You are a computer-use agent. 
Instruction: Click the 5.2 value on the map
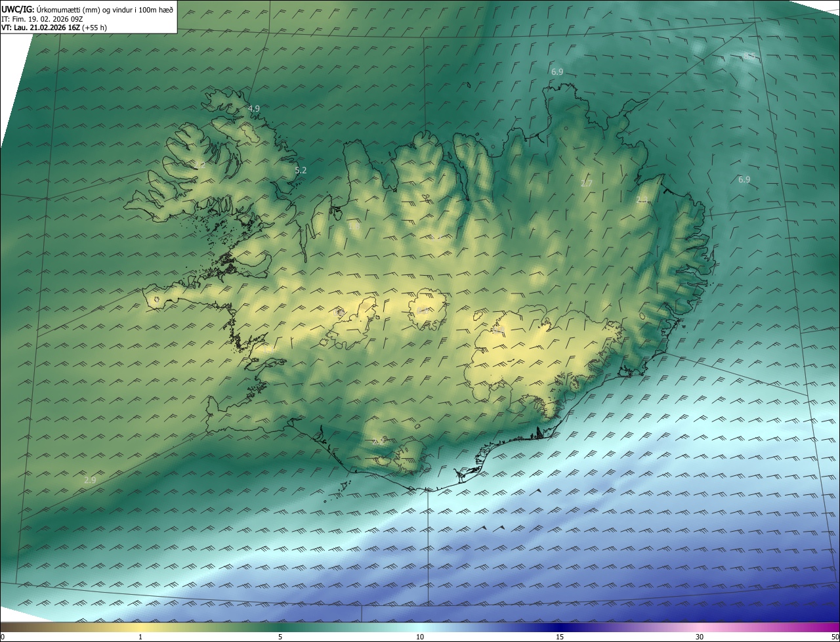tap(301, 170)
